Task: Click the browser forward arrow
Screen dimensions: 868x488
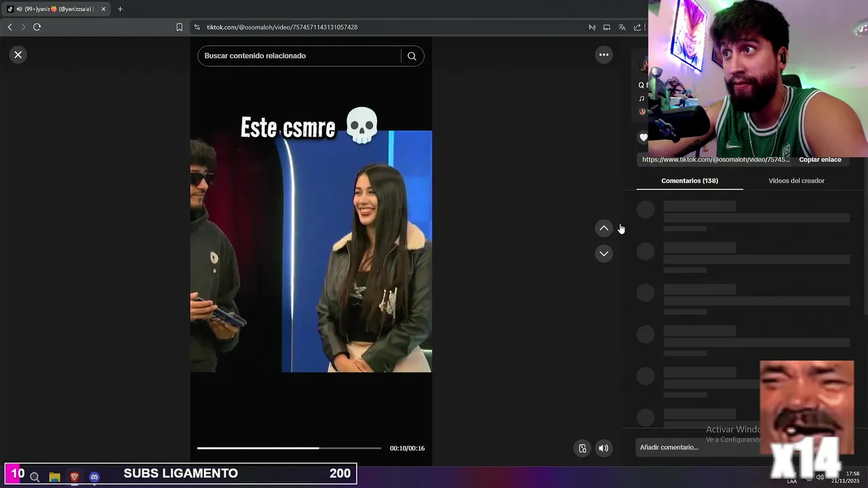Action: [23, 27]
